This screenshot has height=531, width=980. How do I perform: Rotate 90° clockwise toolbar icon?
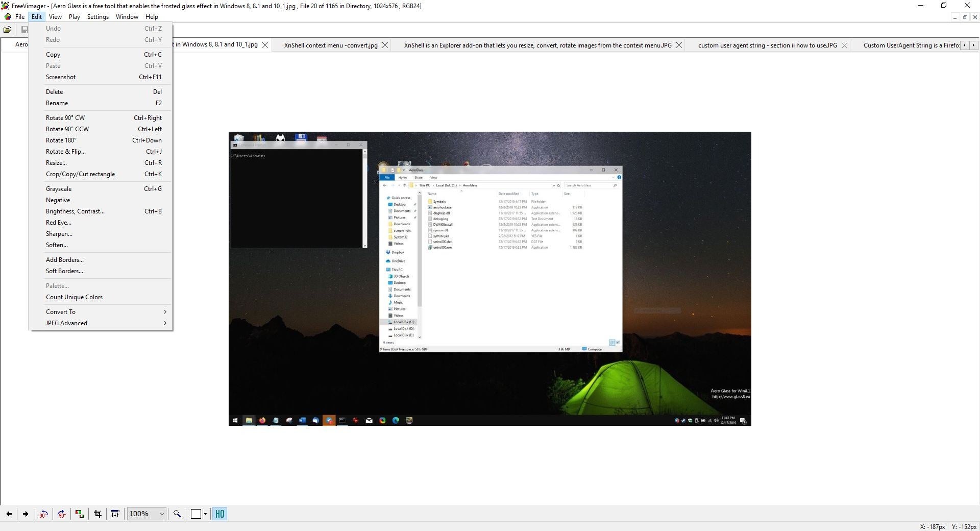click(61, 514)
